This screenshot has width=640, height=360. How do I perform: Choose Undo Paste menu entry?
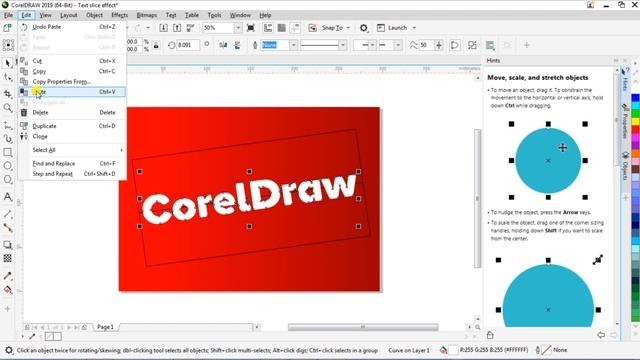coord(71,27)
